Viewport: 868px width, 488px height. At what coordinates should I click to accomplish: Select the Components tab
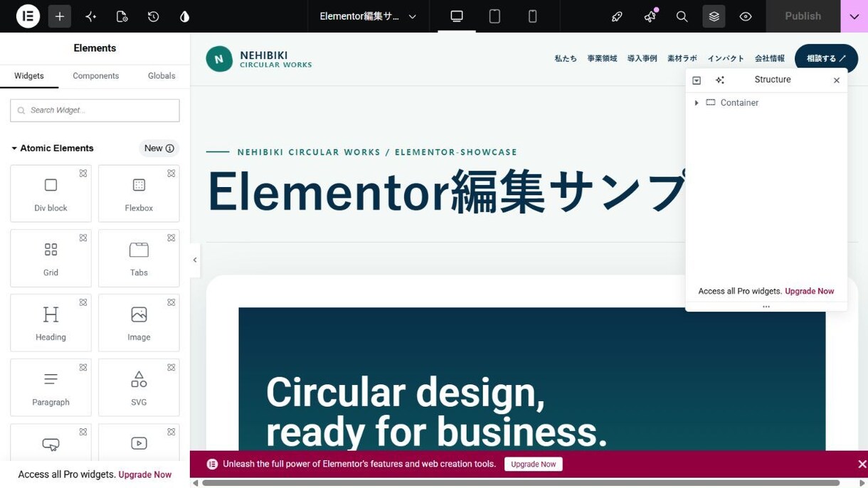pyautogui.click(x=95, y=75)
